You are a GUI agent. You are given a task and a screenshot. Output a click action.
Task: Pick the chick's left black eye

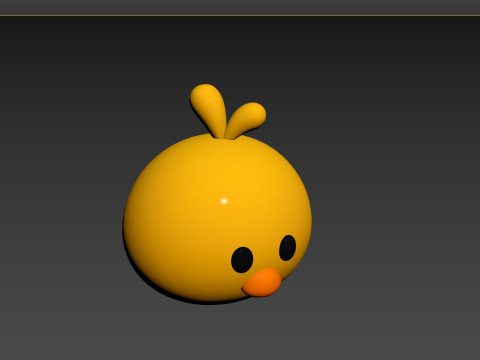[242, 260]
